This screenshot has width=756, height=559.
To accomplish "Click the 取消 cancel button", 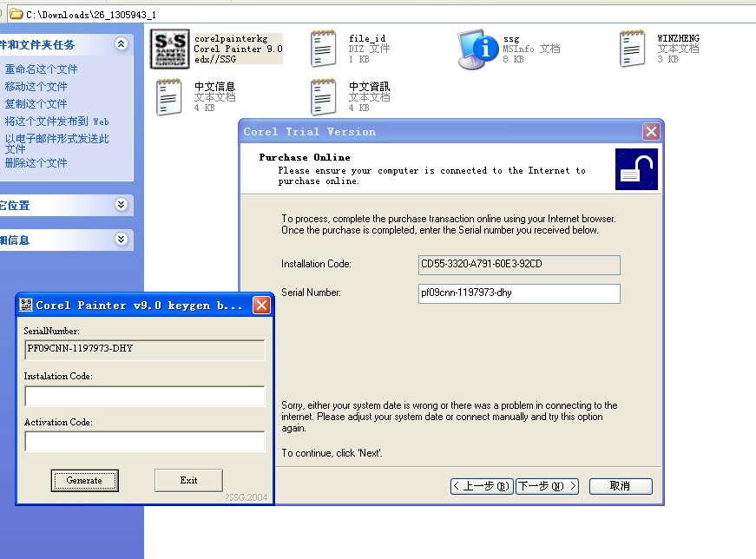I will [621, 486].
